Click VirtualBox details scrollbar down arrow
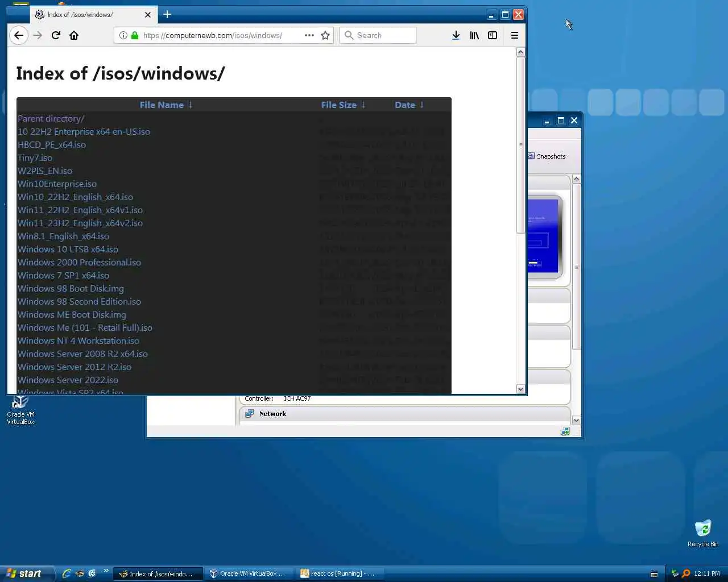This screenshot has width=728, height=582. 576,421
